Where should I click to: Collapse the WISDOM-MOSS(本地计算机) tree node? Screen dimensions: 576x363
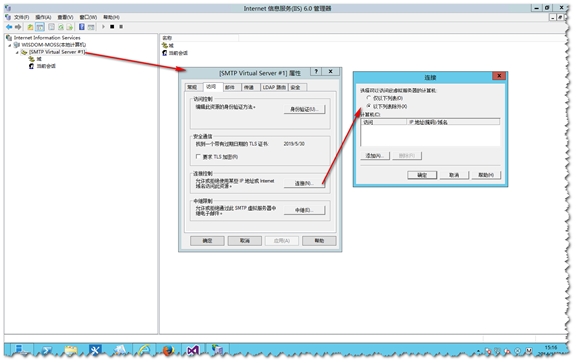[10, 45]
